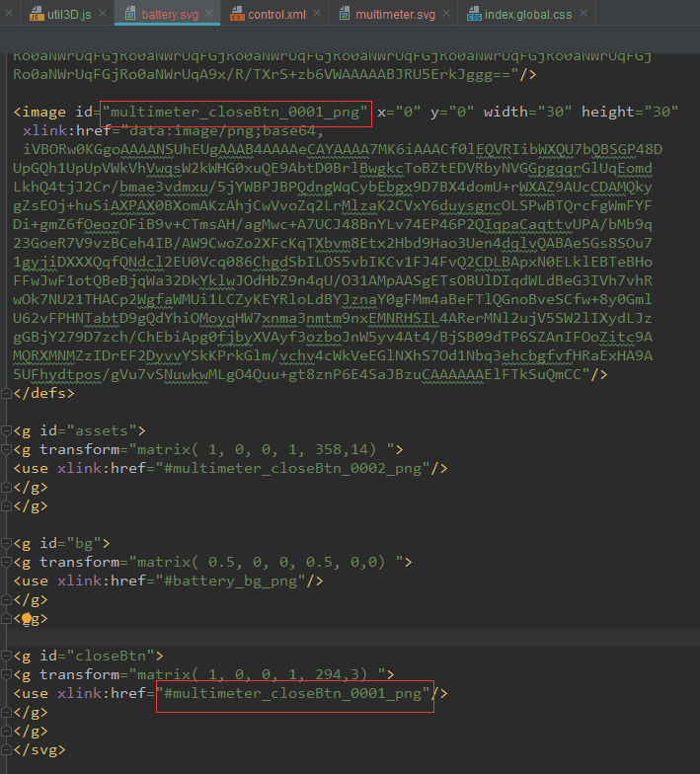Click the y="0" attribute
Screen dimensions: 700x774
point(452,113)
